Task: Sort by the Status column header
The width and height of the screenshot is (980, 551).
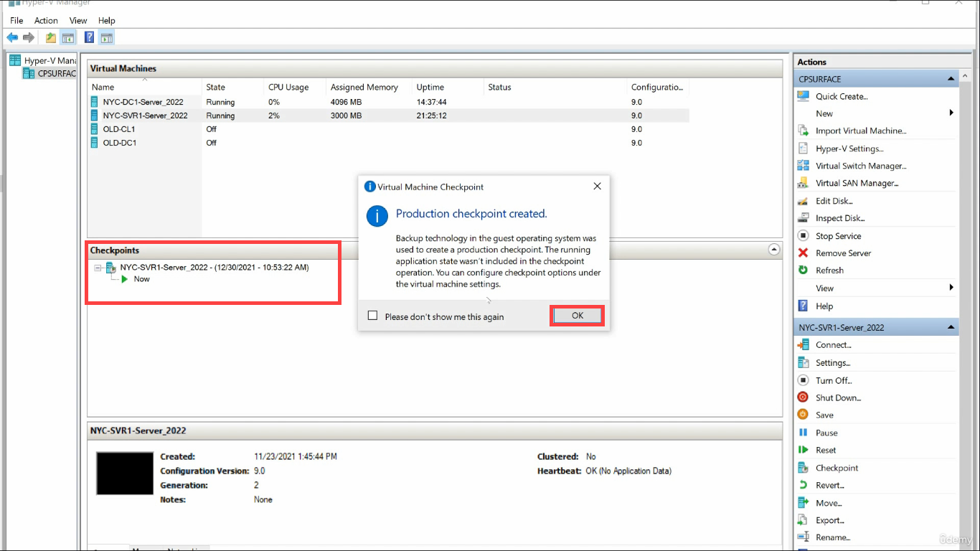Action: 555,88
